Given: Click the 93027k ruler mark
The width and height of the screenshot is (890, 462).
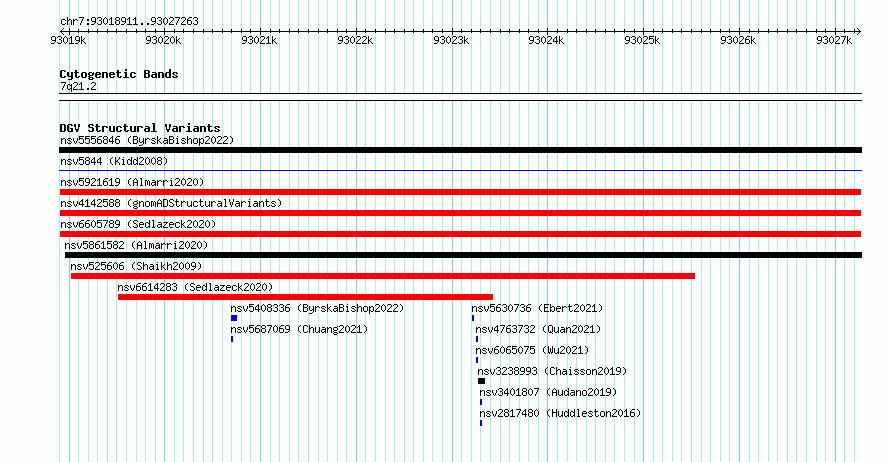Looking at the screenshot, I should coord(834,40).
